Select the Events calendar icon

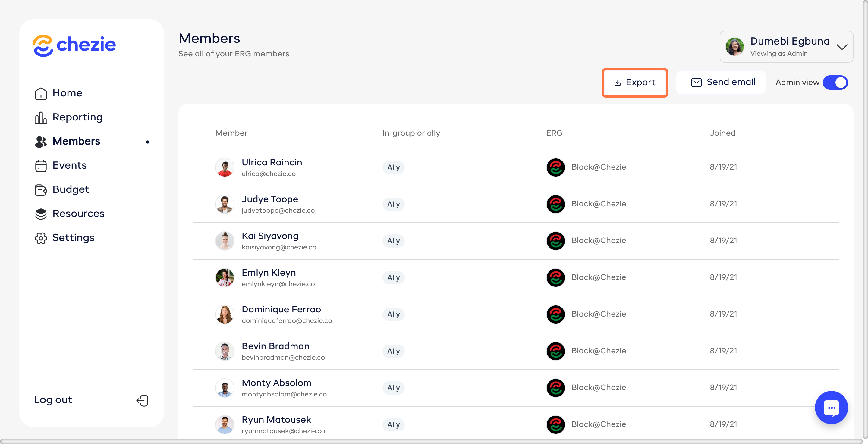(40, 165)
